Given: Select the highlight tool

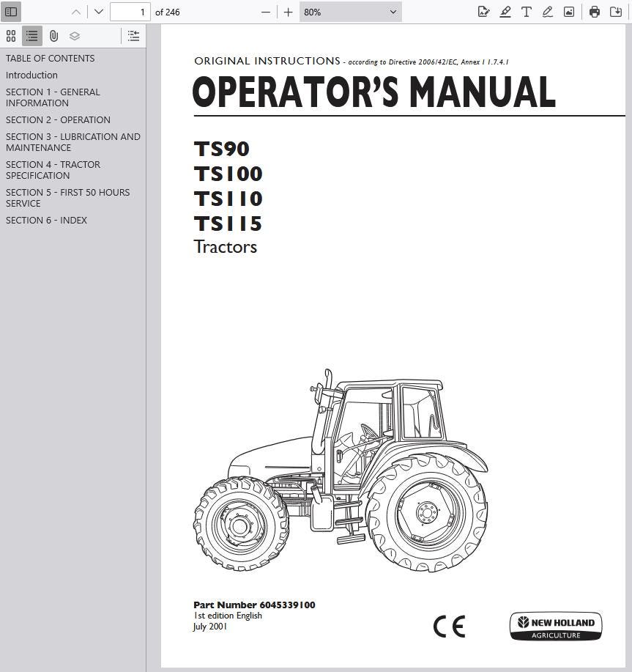Looking at the screenshot, I should (x=505, y=12).
